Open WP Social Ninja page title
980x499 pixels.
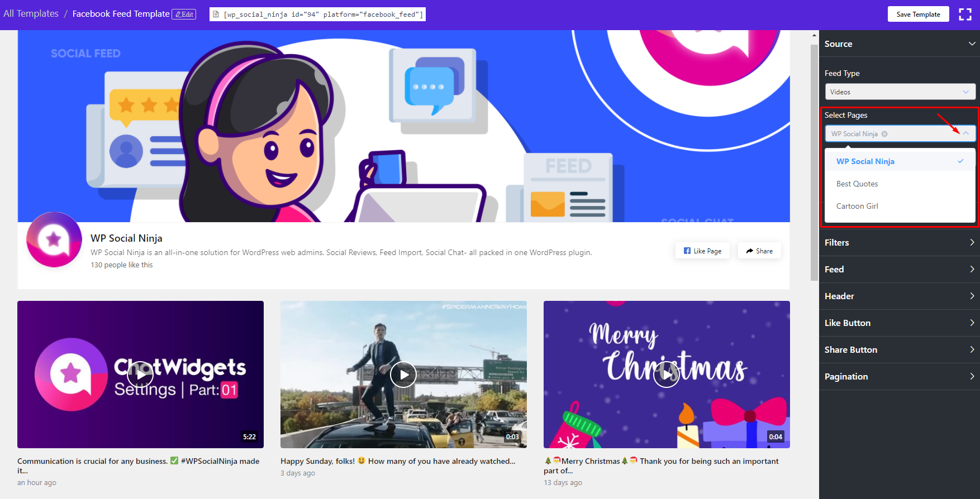(x=126, y=238)
